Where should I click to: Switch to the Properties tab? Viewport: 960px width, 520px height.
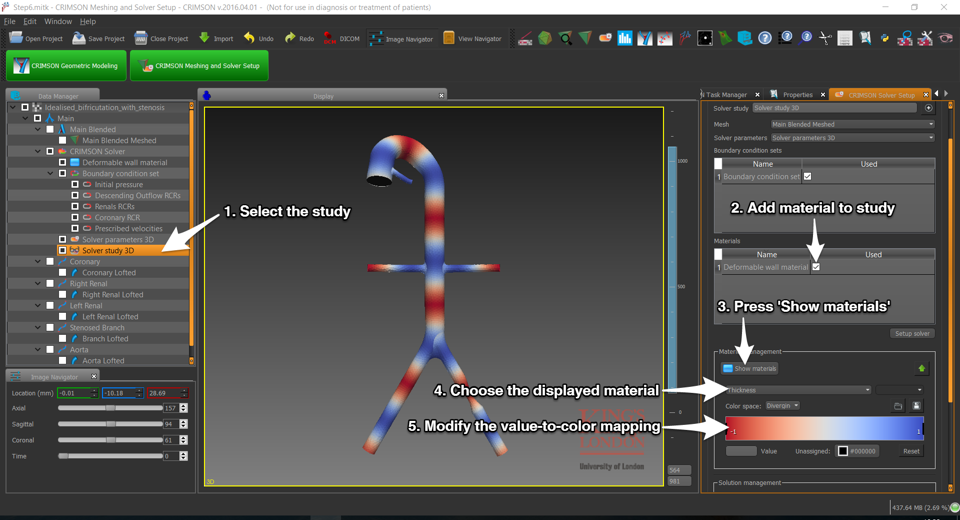point(797,95)
